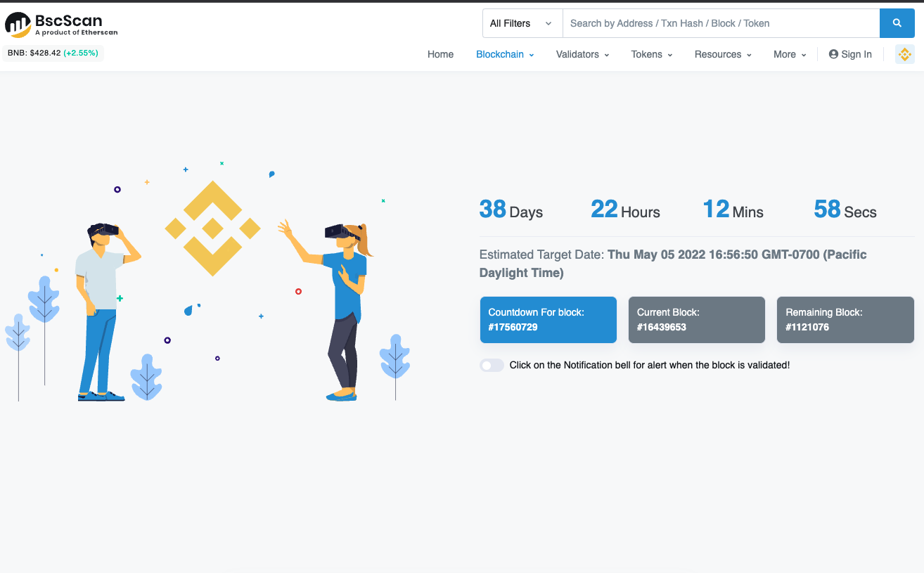
Task: Click the BscScan logo
Action: [61, 25]
